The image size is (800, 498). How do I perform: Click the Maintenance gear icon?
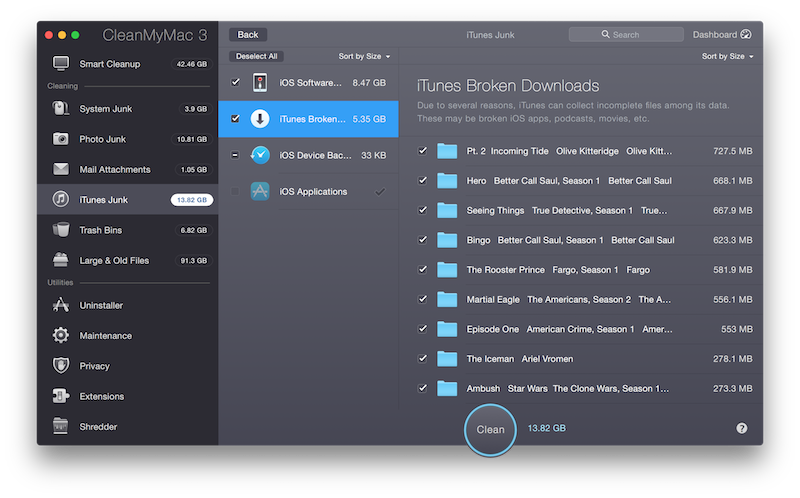click(61, 336)
